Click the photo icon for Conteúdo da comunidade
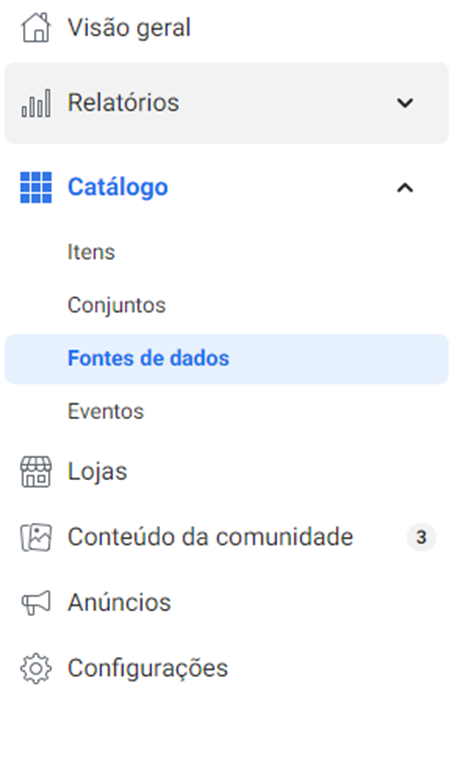This screenshot has width=452, height=767. click(x=36, y=538)
